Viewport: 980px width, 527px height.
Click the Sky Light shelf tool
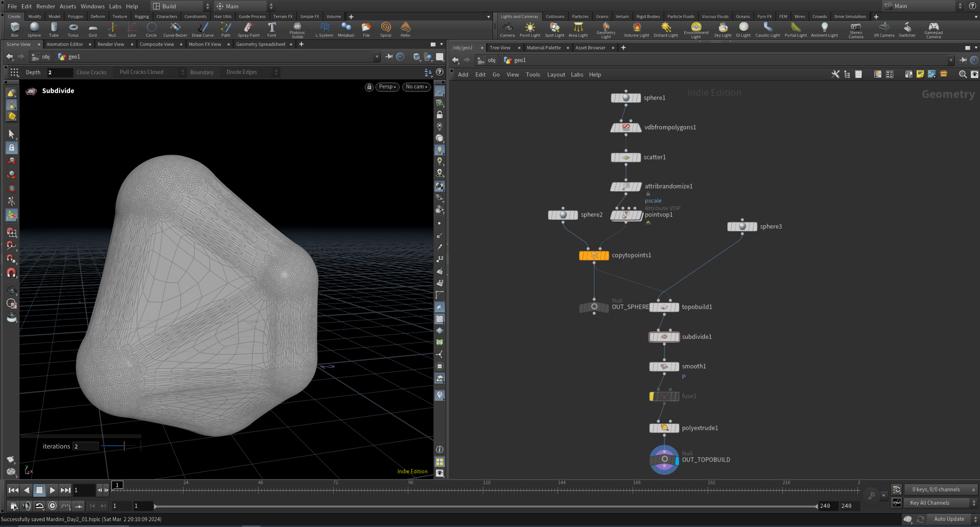pyautogui.click(x=722, y=29)
